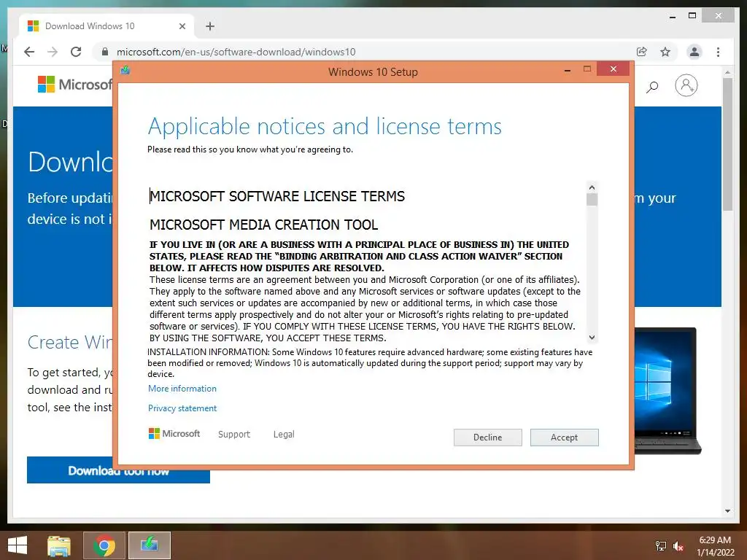The width and height of the screenshot is (747, 560).
Task: Accept the license terms
Action: point(564,437)
